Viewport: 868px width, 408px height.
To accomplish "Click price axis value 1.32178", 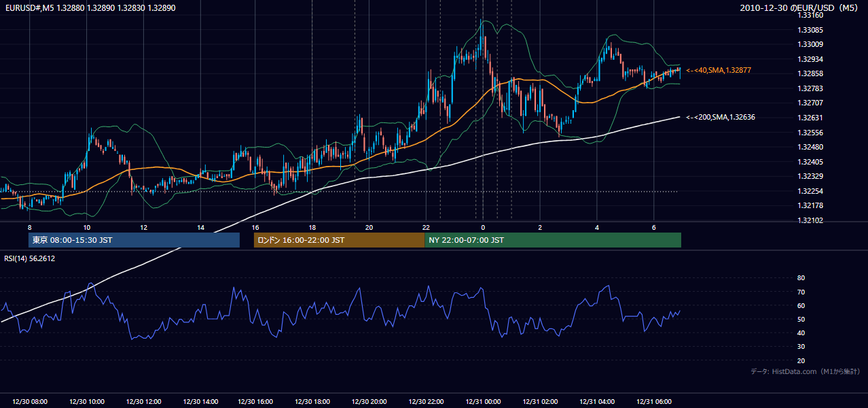I will (810, 205).
